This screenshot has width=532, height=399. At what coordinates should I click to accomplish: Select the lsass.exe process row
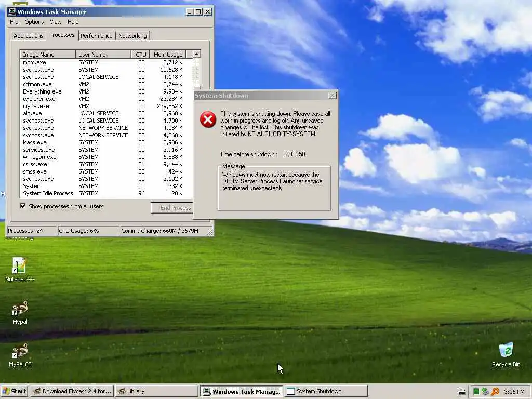coord(106,142)
